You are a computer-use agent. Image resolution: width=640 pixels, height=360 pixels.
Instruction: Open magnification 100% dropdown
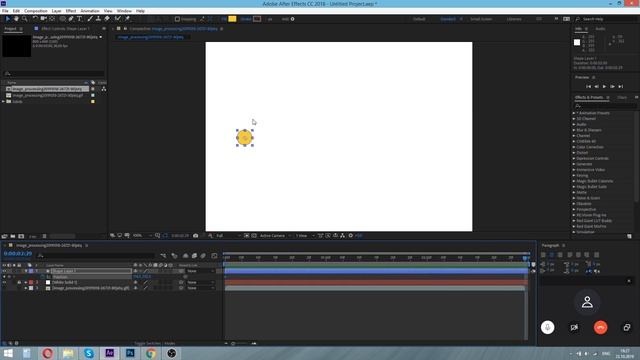[142, 236]
